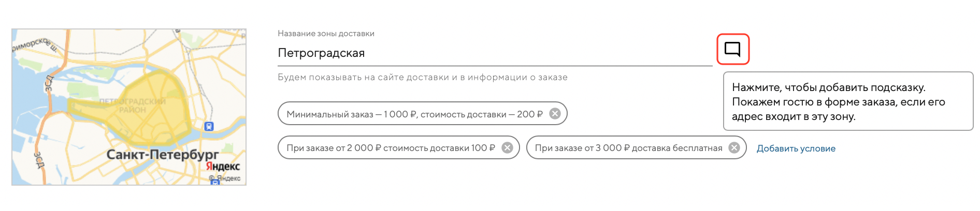Click the Будем показывать на сайте helper text
This screenshot has width=980, height=211.
(422, 78)
